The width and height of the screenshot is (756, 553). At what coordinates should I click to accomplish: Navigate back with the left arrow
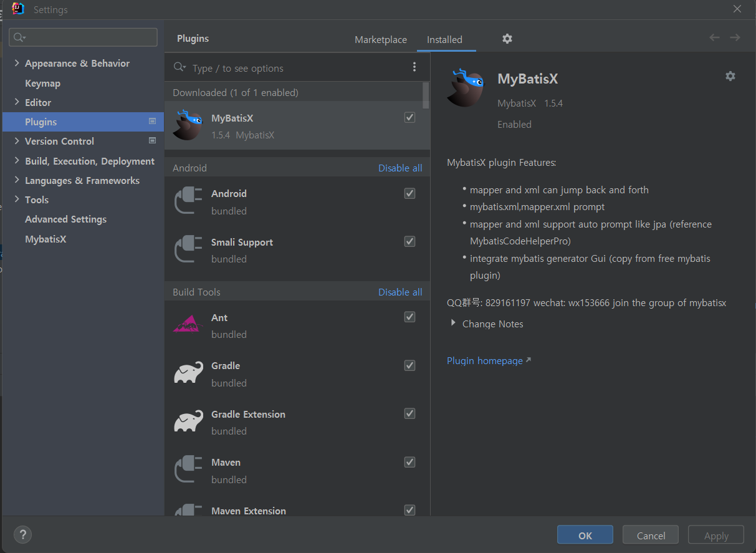pyautogui.click(x=714, y=38)
